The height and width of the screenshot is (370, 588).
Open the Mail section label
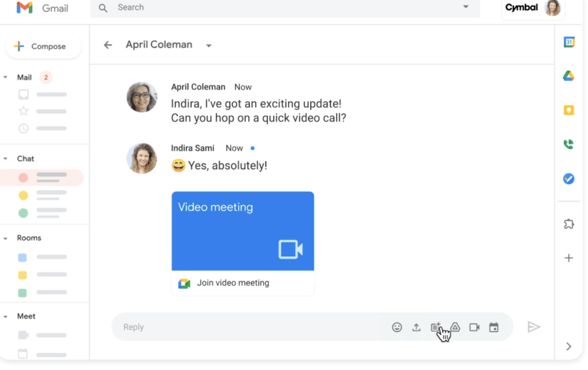25,77
